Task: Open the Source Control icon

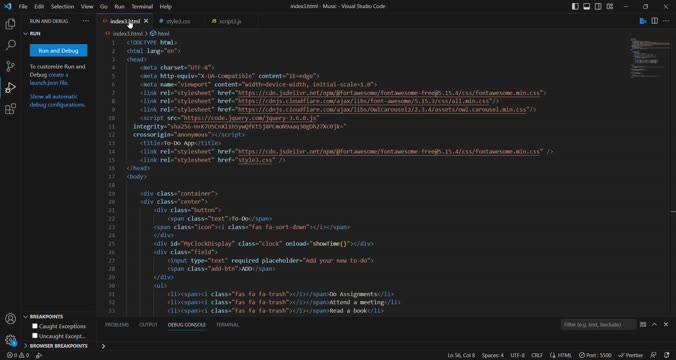Action: [x=10, y=66]
